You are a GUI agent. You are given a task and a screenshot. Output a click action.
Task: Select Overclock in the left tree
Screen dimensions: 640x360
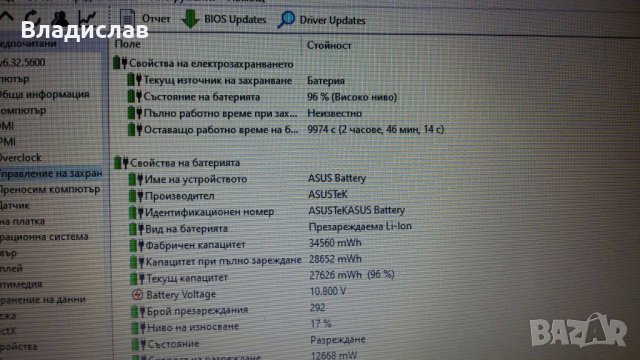coord(20,158)
